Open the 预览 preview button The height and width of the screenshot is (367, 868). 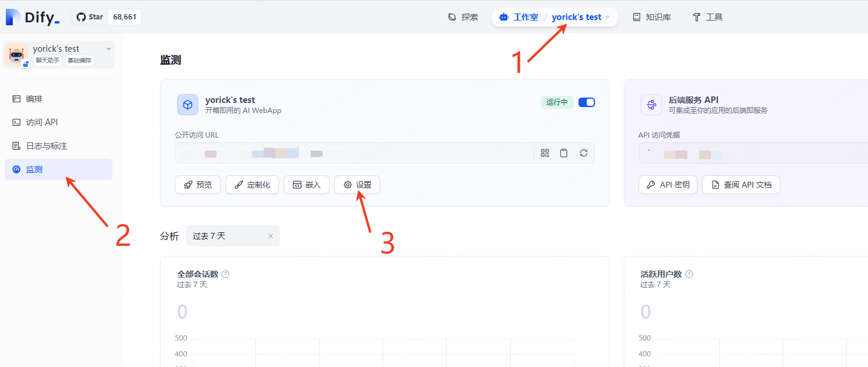point(198,185)
